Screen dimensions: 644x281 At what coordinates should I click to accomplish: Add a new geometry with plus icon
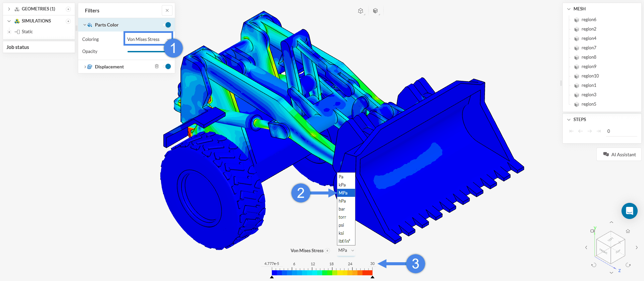68,9
